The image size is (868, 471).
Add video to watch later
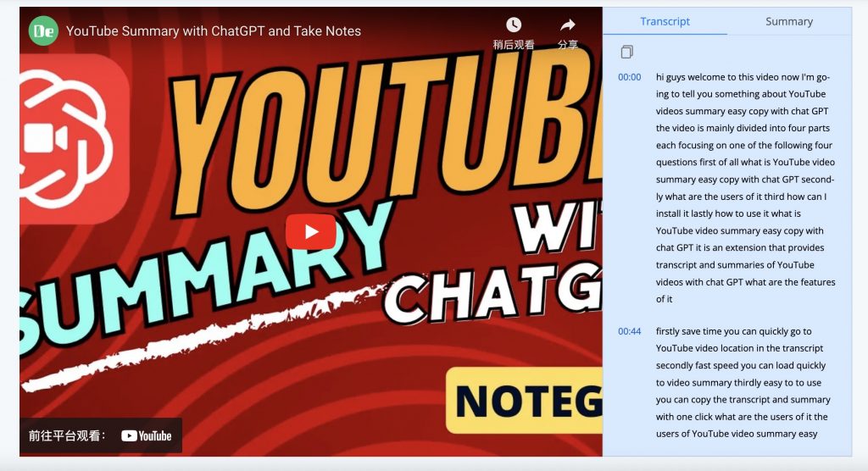[x=513, y=33]
